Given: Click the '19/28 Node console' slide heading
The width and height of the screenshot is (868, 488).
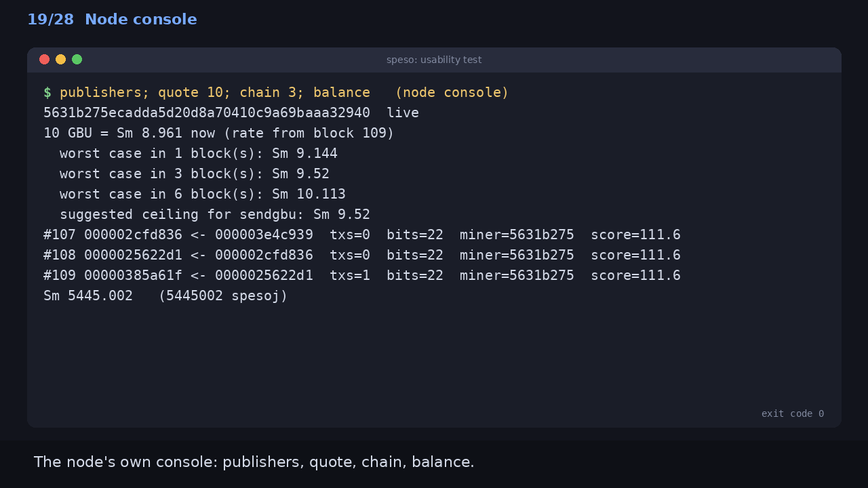Looking at the screenshot, I should [112, 19].
